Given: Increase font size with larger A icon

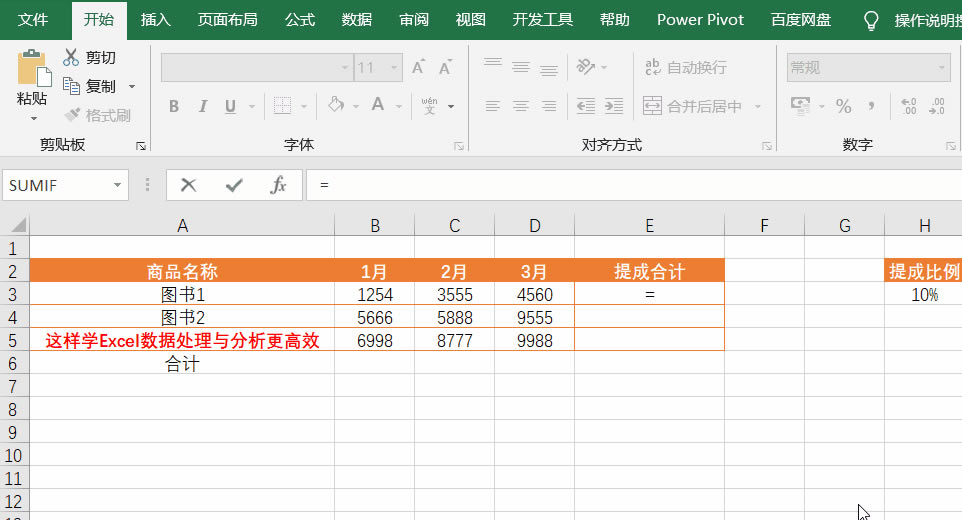Looking at the screenshot, I should click(x=419, y=67).
